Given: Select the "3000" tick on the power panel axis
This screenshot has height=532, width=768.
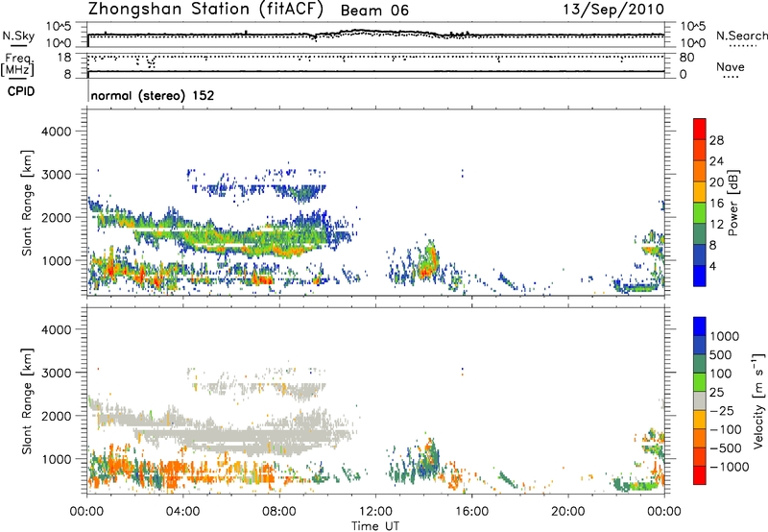Looking at the screenshot, I should 56,175.
